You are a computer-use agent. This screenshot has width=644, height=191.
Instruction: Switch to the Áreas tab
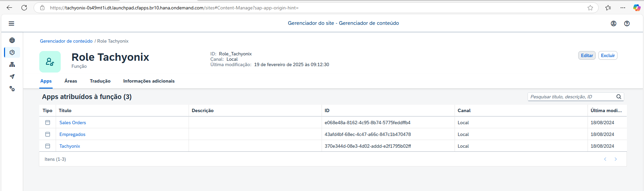[71, 81]
